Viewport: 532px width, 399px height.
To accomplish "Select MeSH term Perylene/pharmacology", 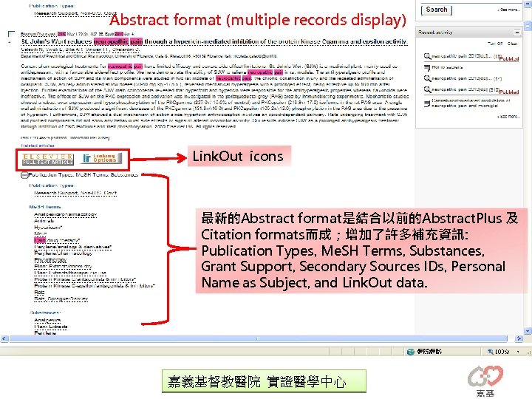I will [x=63, y=253].
